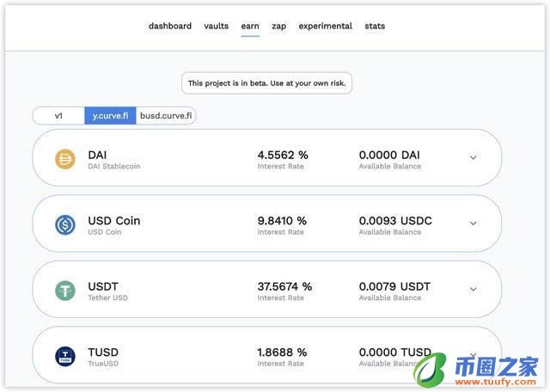This screenshot has height=392, width=550.
Task: Select the y.curve.fi toggle option
Action: point(110,115)
